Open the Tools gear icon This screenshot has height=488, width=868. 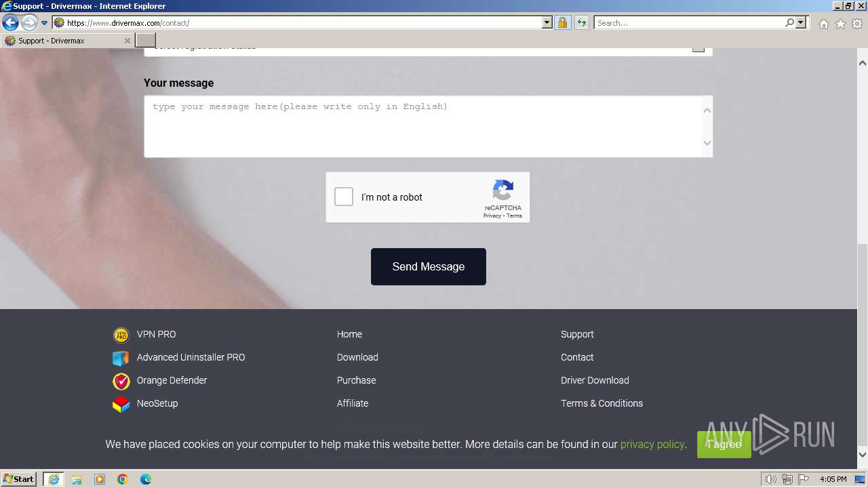857,24
